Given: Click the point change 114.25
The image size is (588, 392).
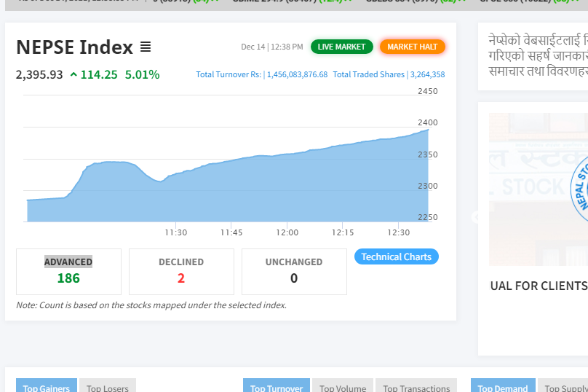Looking at the screenshot, I should pyautogui.click(x=99, y=74).
